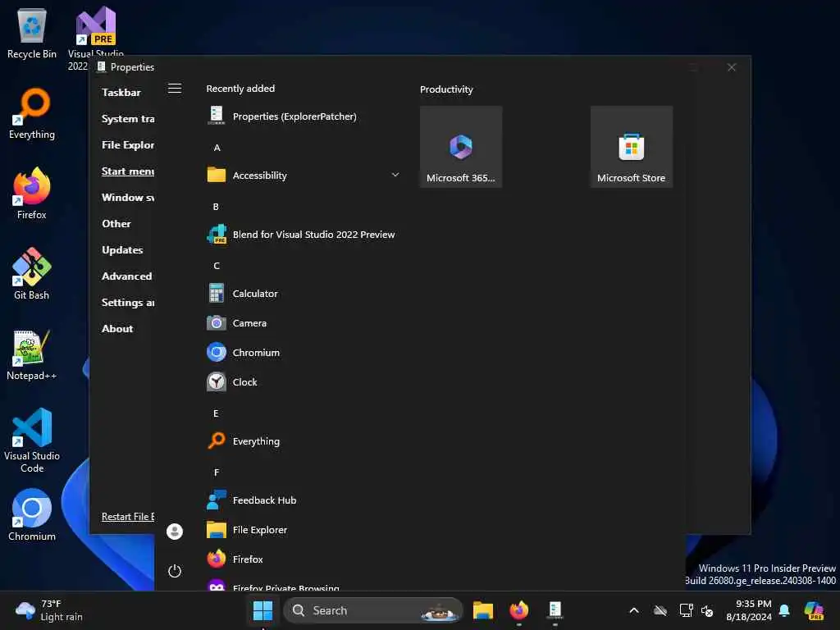The image size is (840, 630).
Task: Open notifications bell icon in tray
Action: [784, 610]
